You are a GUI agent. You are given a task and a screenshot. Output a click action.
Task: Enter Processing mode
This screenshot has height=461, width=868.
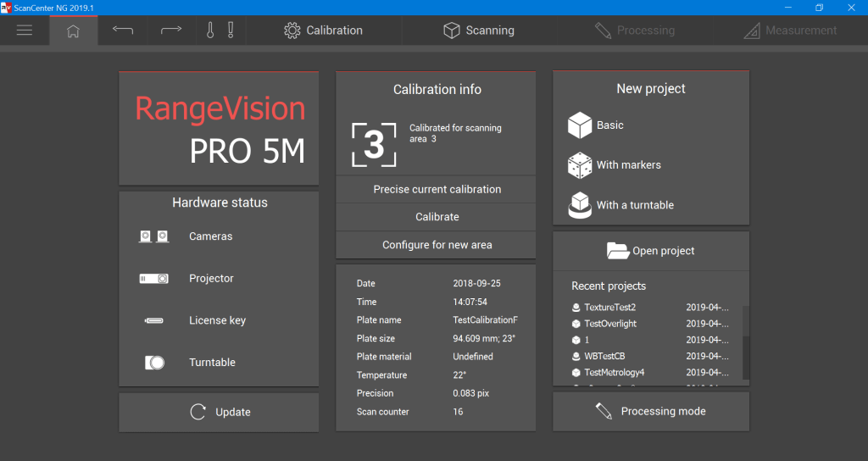click(x=651, y=411)
